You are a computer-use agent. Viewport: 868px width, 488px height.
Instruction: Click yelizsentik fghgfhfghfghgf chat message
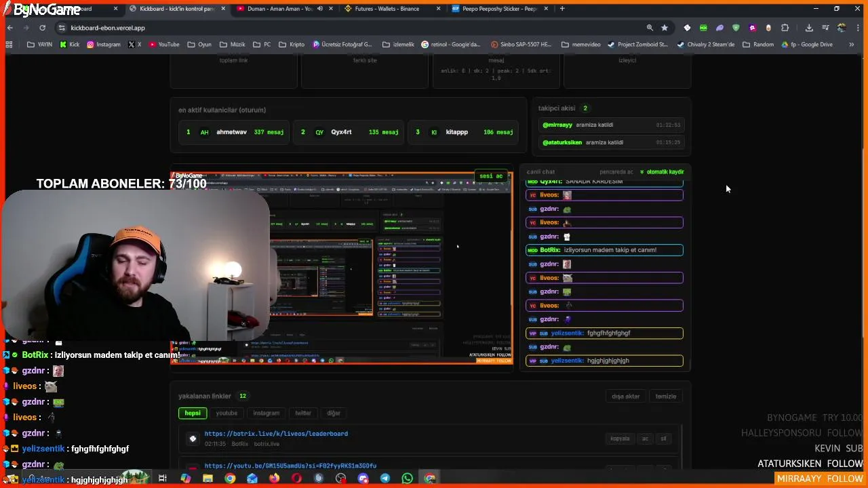point(604,333)
